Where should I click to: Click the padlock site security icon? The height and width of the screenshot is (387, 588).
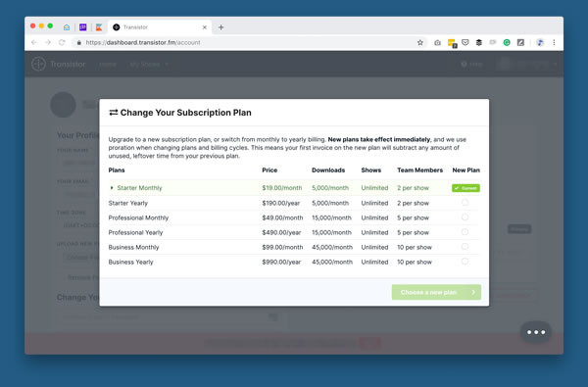(x=78, y=43)
